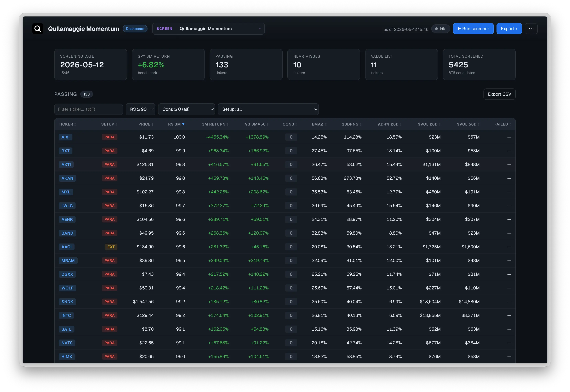Viewport: 570px width, 392px height.
Task: Open the HIMX ticker chip
Action: (67, 357)
